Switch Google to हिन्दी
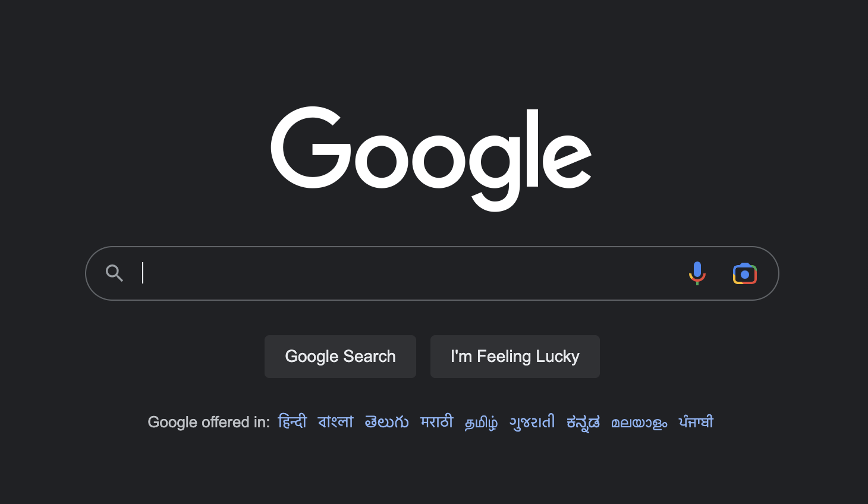 point(293,421)
